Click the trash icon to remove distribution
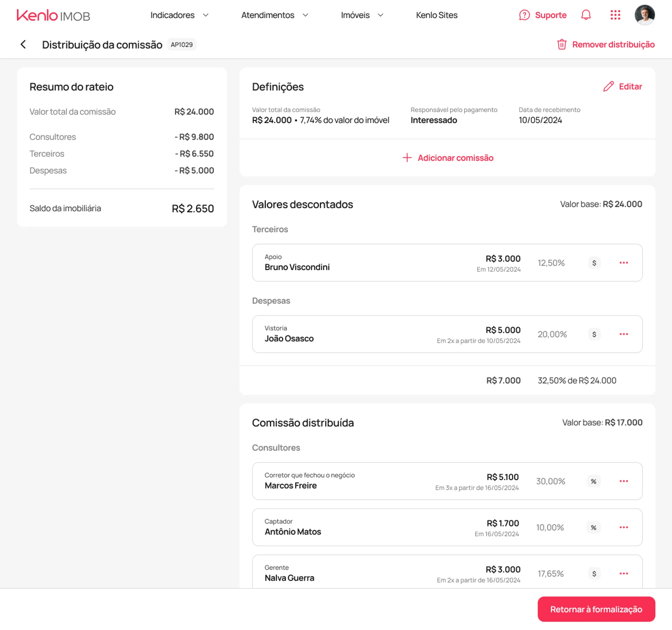 click(562, 44)
